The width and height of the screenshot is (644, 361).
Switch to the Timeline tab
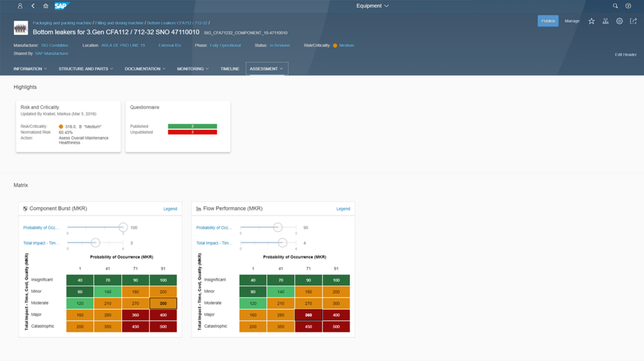(x=229, y=68)
